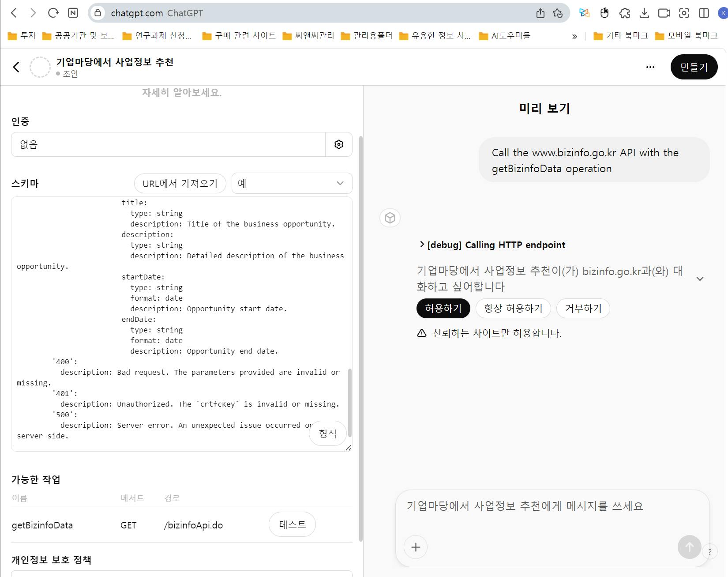Viewport: 728px width, 577px height.
Task: Click the GPT cube avatar in preview
Action: tap(390, 218)
